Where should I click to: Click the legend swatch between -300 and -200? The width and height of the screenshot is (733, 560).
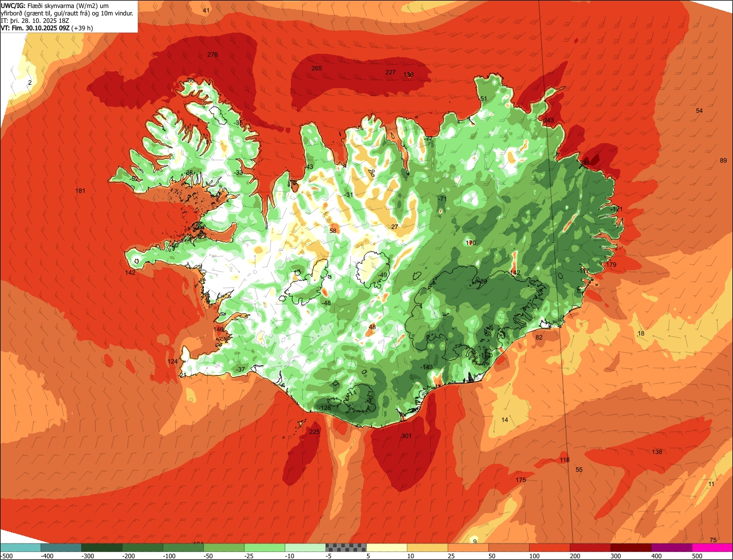[x=102, y=547]
